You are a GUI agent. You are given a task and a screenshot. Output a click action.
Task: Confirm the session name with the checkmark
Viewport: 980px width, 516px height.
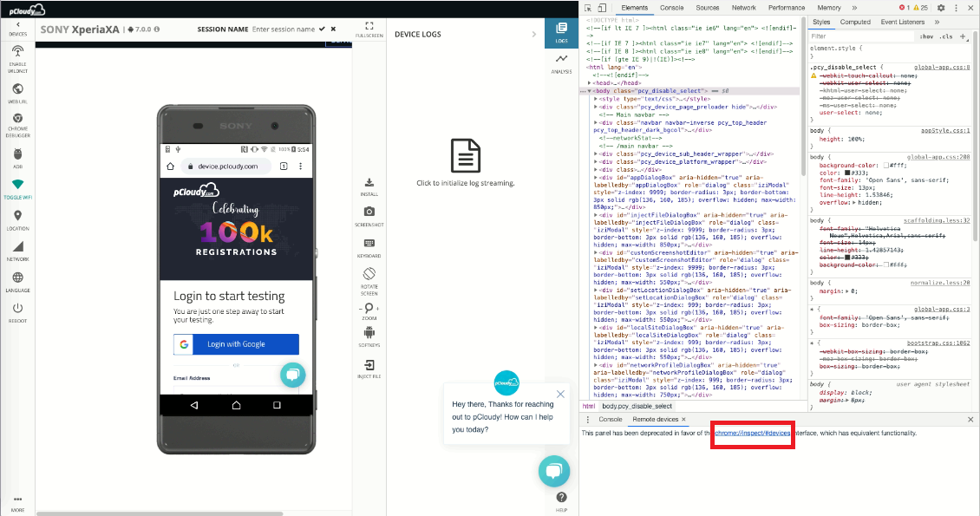(322, 29)
